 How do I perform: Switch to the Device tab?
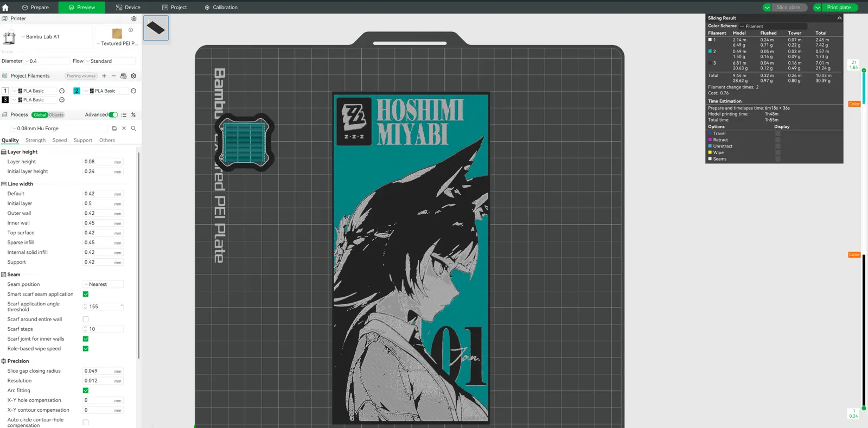(x=128, y=8)
